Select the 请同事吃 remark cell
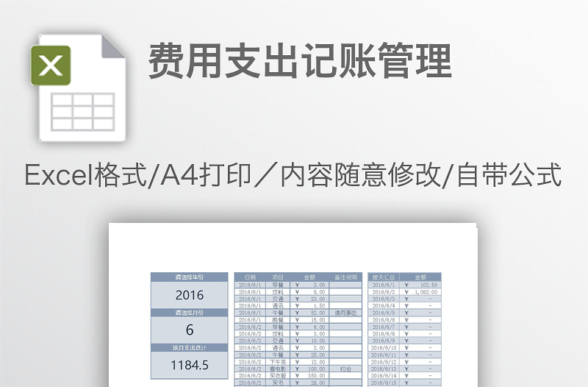The width and height of the screenshot is (588, 387). 345,313
